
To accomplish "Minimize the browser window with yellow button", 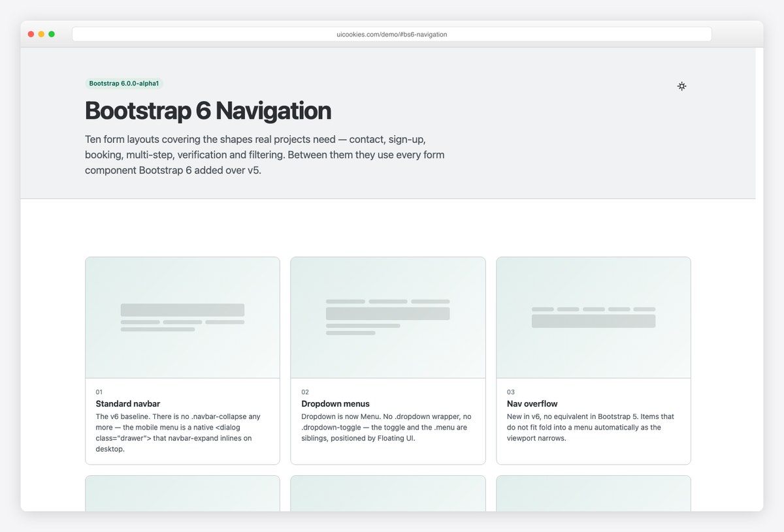I will pyautogui.click(x=41, y=34).
